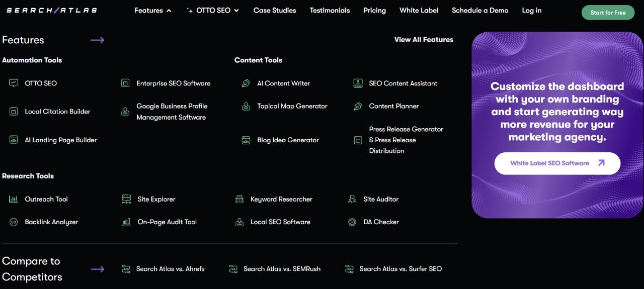Click the DA Checker icon
Image resolution: width=644 pixels, height=289 pixels.
click(352, 222)
